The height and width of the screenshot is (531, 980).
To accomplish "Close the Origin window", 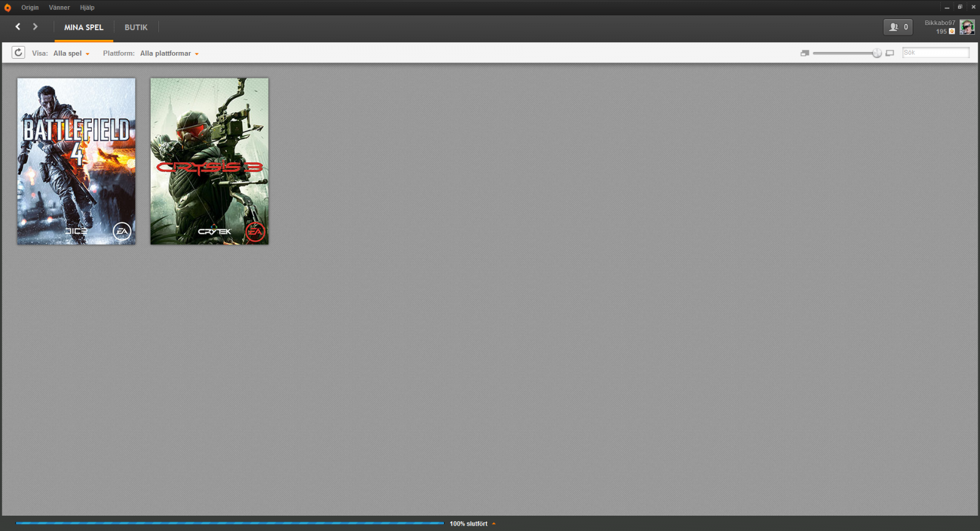I will [x=973, y=7].
